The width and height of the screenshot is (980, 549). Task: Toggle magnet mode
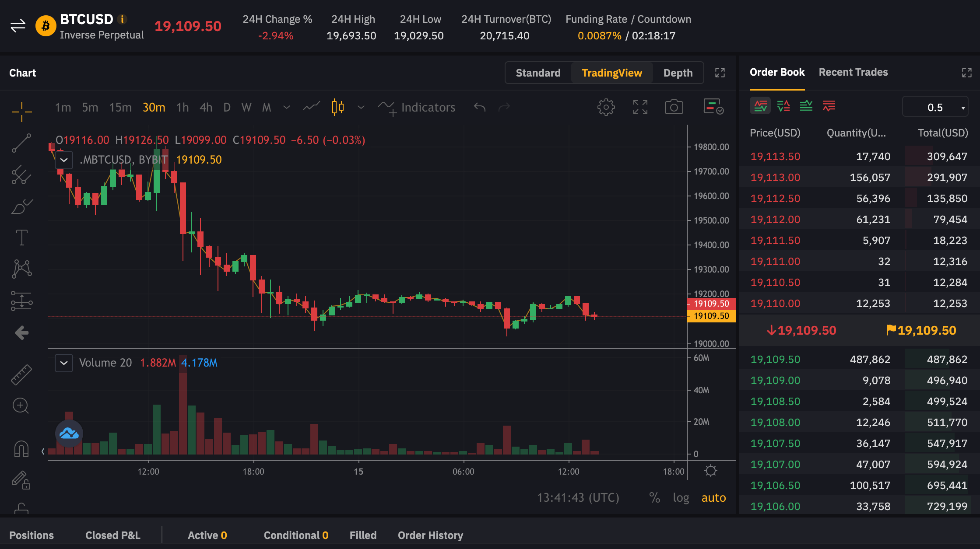pos(21,449)
